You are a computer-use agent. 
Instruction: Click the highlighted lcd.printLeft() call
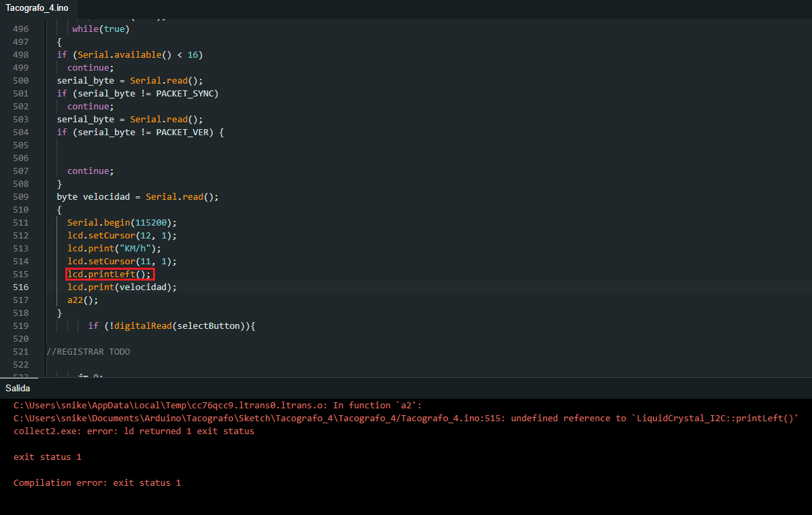[x=109, y=274]
